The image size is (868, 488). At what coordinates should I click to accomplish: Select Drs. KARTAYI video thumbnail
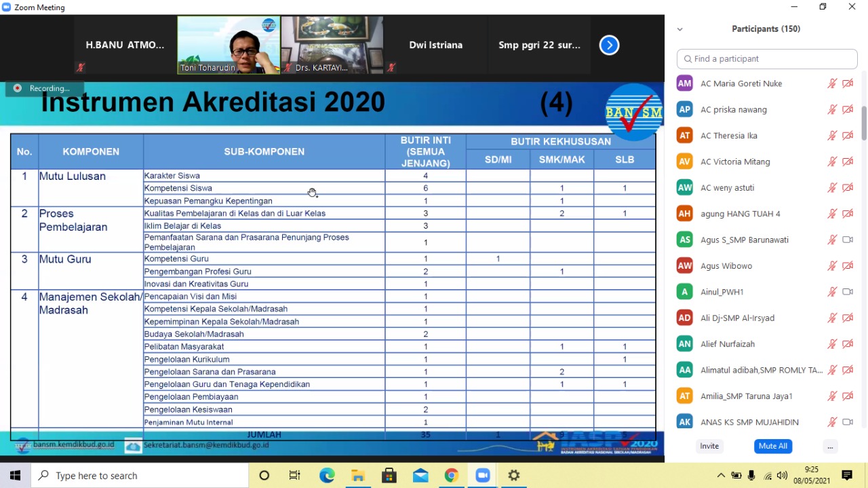[332, 45]
